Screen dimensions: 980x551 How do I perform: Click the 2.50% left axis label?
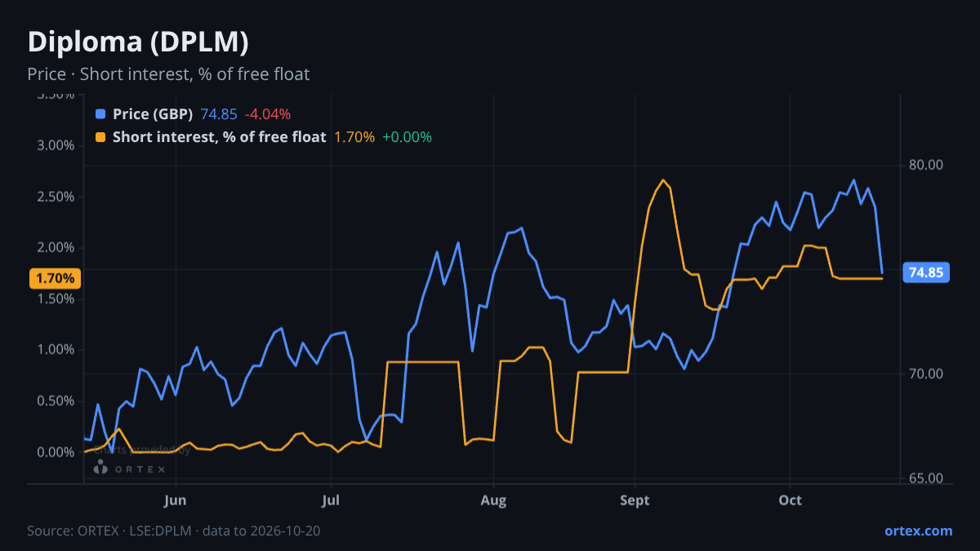tap(56, 197)
